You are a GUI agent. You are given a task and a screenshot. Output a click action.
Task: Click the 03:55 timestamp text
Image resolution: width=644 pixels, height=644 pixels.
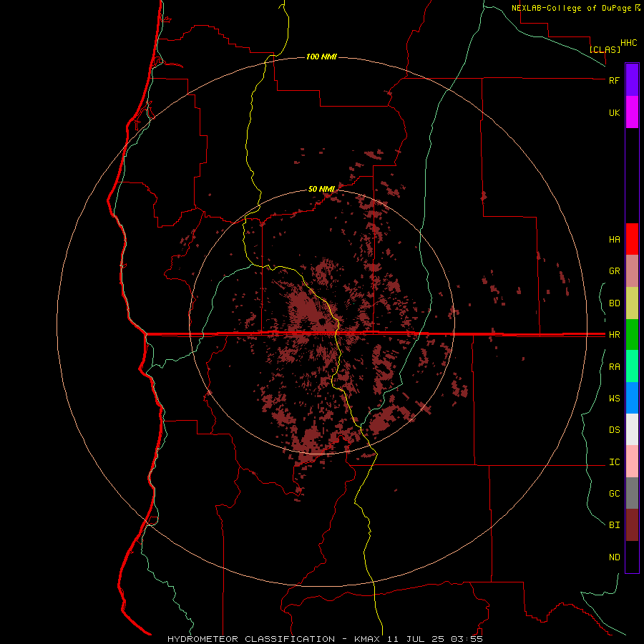[467, 639]
